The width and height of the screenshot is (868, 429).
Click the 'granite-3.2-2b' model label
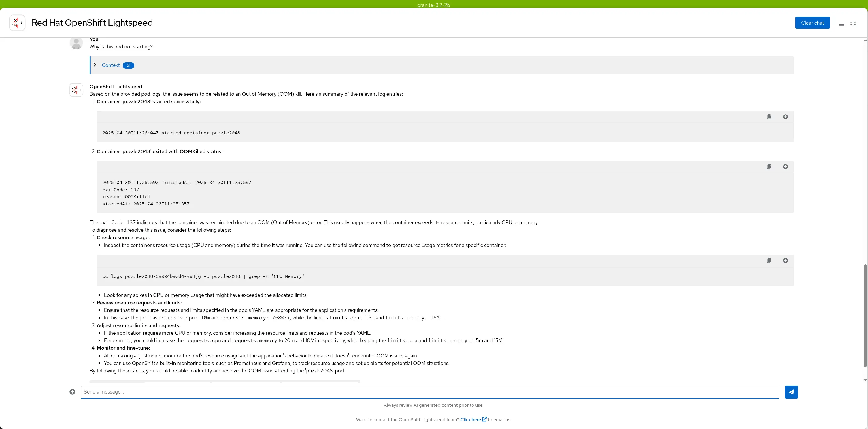(x=433, y=5)
